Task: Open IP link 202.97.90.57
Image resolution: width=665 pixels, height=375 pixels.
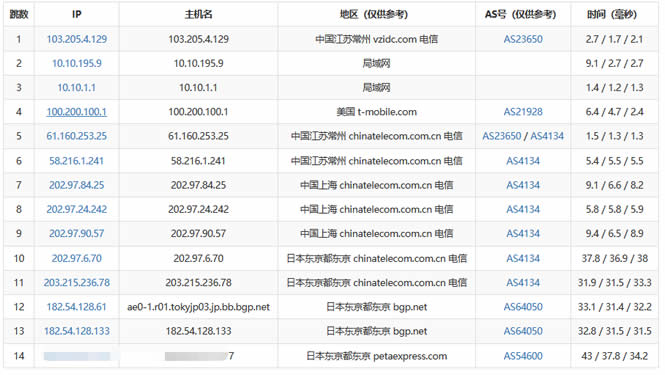Action: (x=77, y=233)
